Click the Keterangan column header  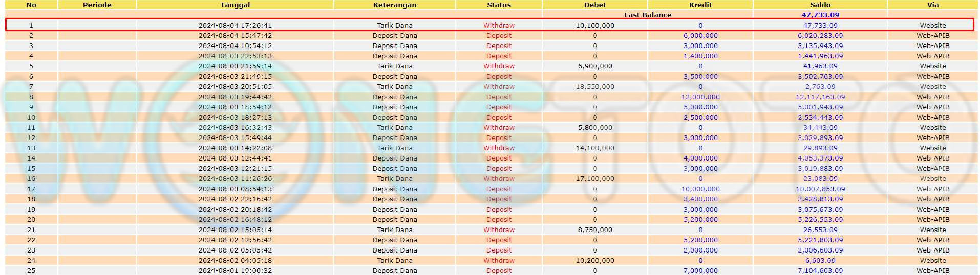394,5
